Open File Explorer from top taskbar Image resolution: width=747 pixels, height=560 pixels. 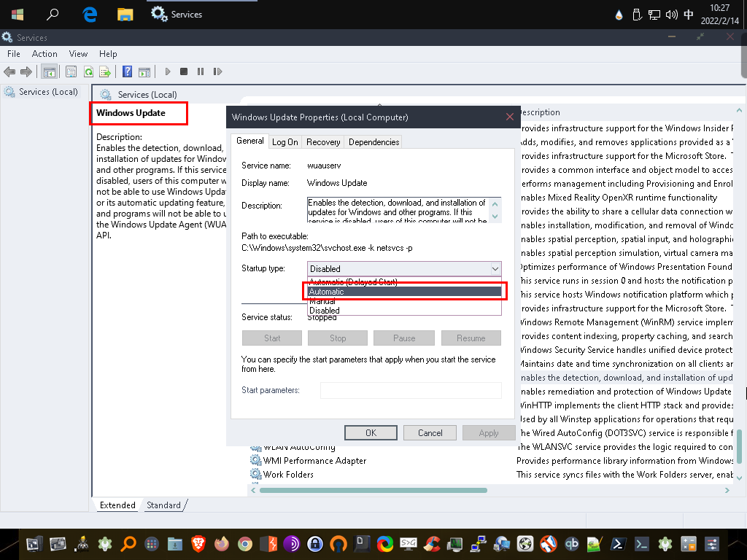pyautogui.click(x=125, y=15)
